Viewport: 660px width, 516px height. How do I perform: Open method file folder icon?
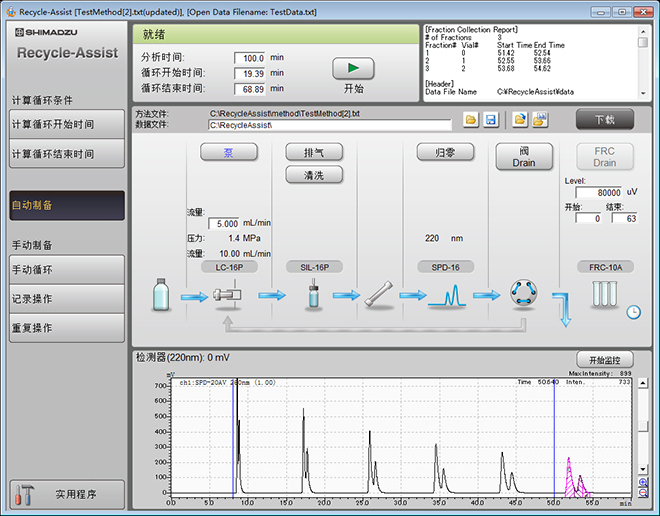click(471, 120)
